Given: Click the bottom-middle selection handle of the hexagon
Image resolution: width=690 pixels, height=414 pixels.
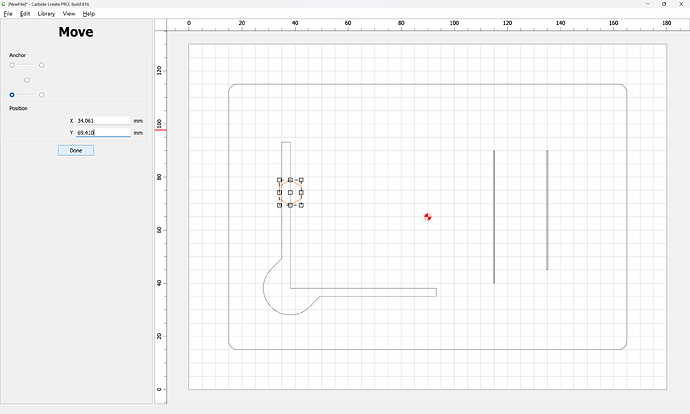Looking at the screenshot, I should pos(290,205).
